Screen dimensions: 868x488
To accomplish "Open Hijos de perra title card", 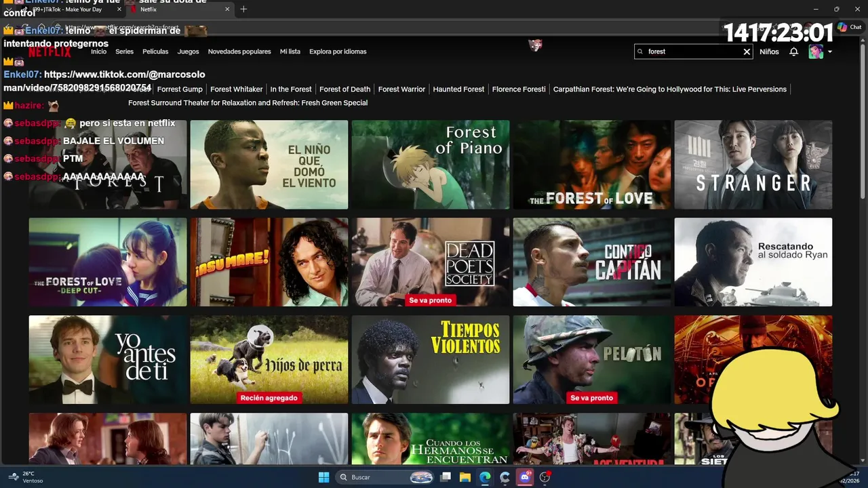I will [269, 360].
